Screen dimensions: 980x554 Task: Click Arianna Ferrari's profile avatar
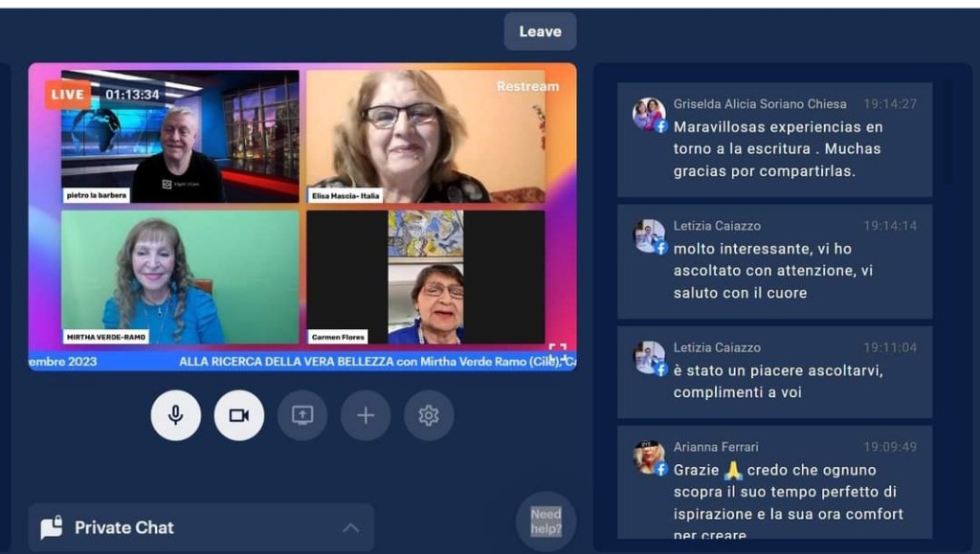tap(649, 457)
